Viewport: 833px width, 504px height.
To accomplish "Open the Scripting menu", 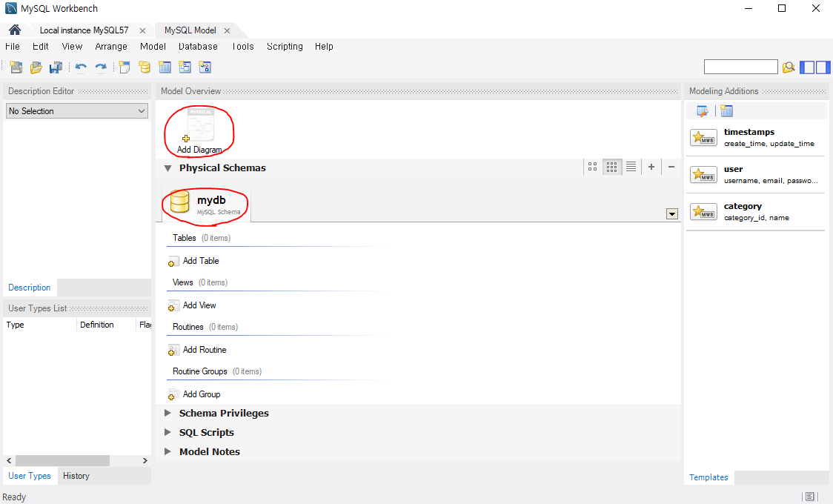I will coord(285,46).
